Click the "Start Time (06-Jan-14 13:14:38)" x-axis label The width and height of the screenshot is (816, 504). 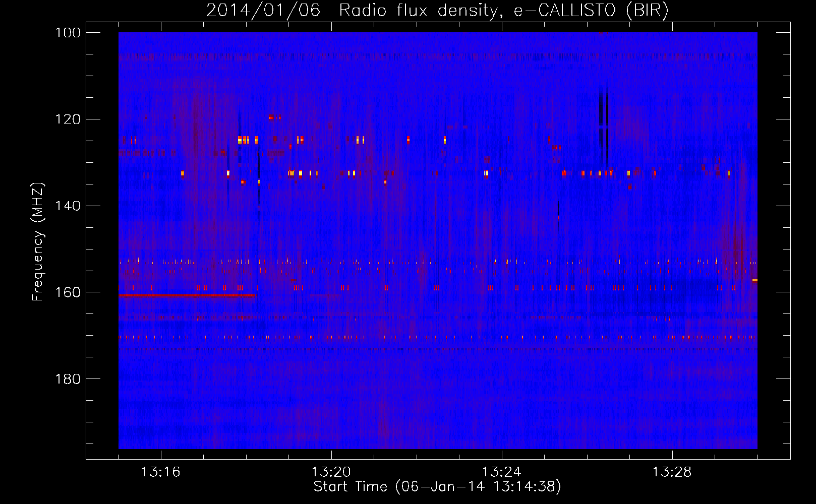(x=437, y=487)
